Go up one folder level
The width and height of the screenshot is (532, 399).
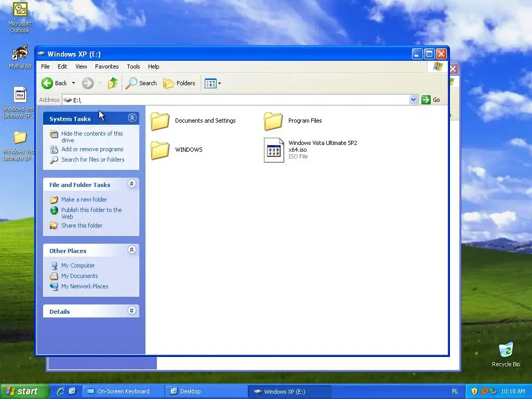(113, 83)
